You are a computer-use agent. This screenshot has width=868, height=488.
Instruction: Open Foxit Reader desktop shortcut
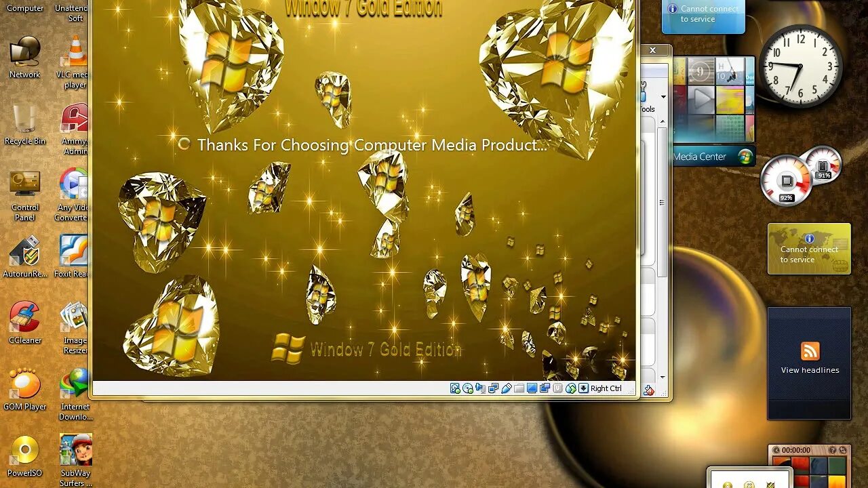point(73,258)
